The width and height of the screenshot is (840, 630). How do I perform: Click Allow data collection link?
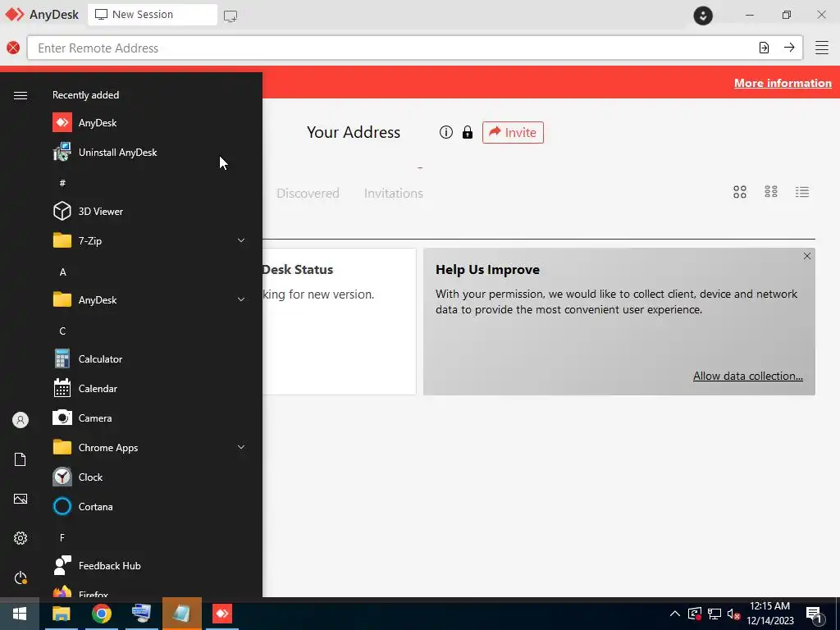[x=748, y=376]
